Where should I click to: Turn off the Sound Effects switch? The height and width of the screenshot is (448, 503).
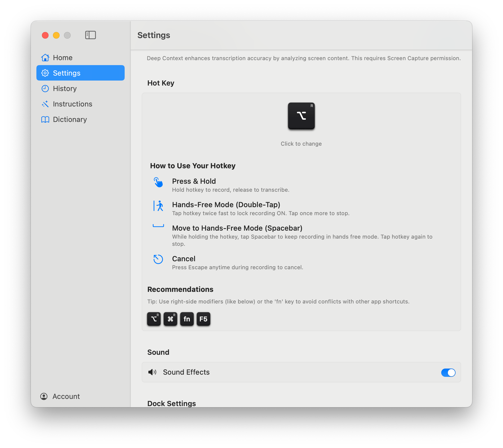448,372
